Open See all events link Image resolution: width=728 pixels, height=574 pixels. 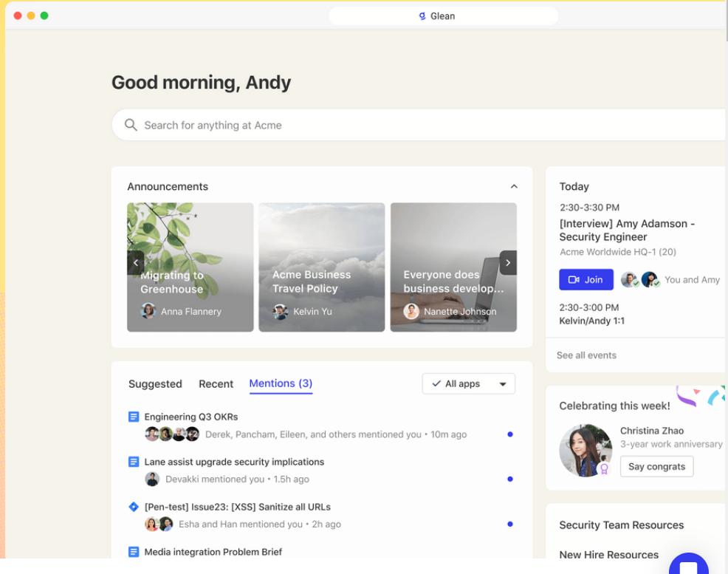(586, 355)
